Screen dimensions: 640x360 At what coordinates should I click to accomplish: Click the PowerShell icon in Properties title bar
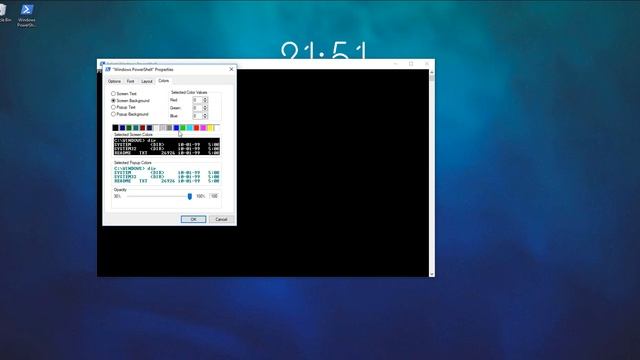click(x=108, y=69)
